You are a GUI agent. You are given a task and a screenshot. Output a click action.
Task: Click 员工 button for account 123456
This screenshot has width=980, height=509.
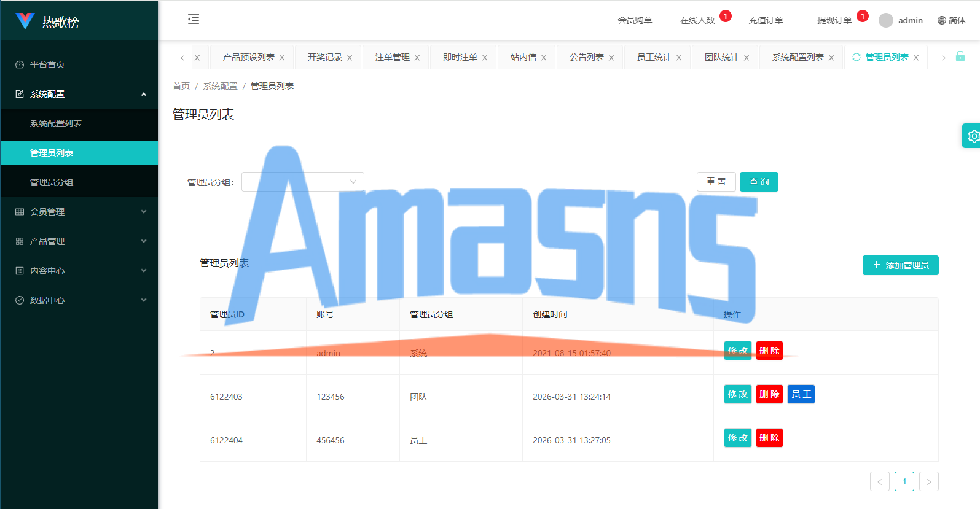801,394
